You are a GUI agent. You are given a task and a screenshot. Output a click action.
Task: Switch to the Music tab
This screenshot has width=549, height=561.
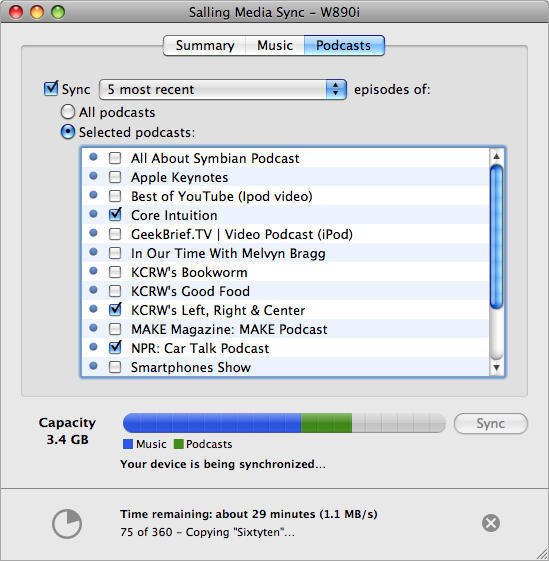(275, 45)
